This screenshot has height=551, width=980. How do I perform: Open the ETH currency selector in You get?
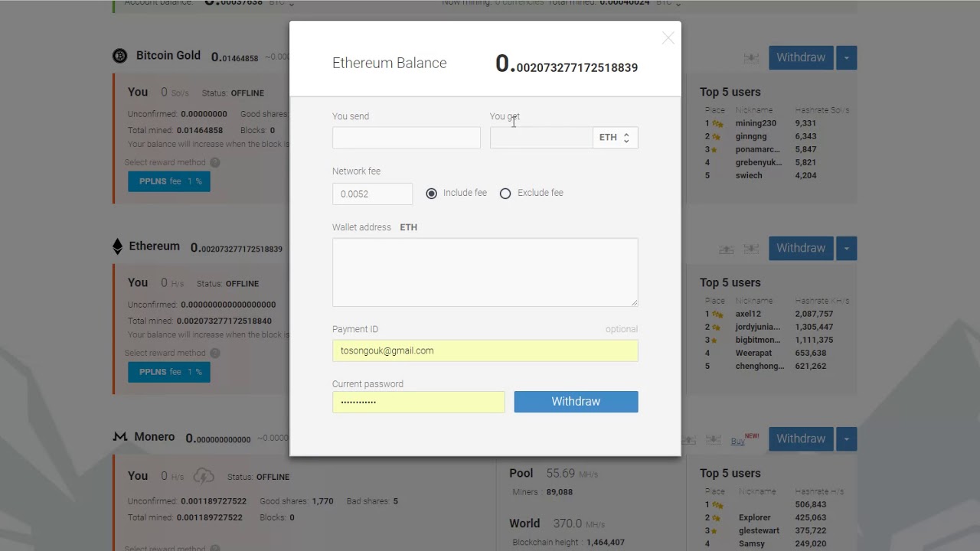pos(615,138)
